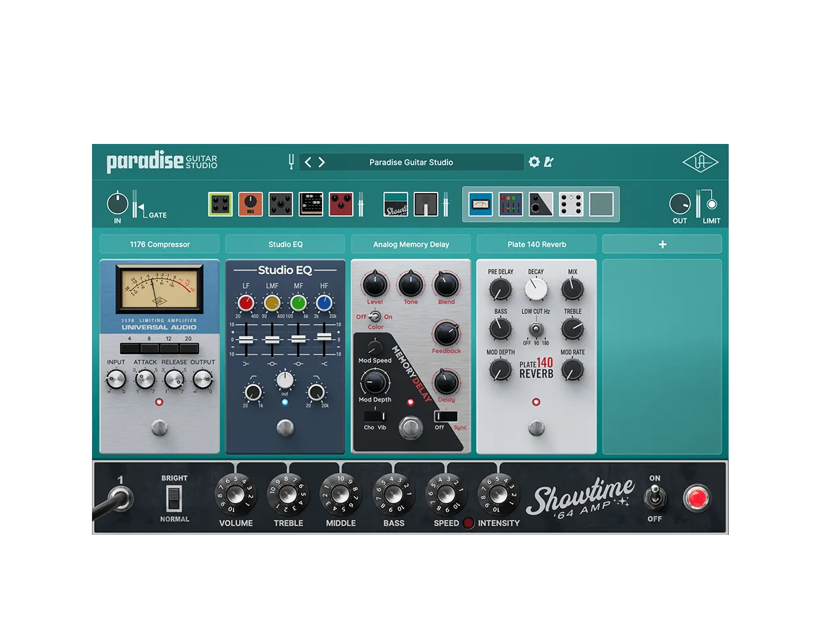Open the metronome tempo icon
Image resolution: width=820 pixels, height=644 pixels.
549,162
